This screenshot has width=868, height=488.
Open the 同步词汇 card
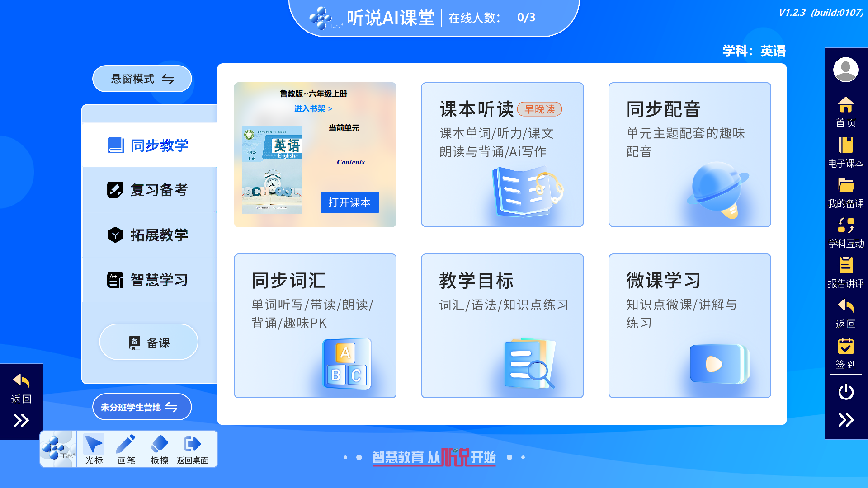315,325
